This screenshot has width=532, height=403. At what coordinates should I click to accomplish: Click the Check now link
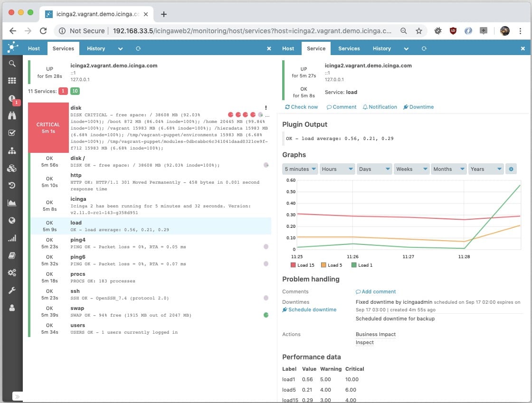(x=301, y=107)
